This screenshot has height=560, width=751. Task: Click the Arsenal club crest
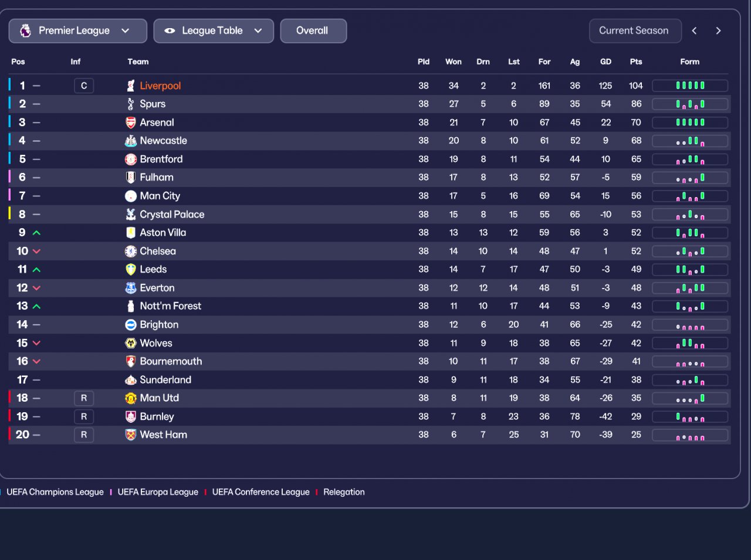tap(131, 123)
